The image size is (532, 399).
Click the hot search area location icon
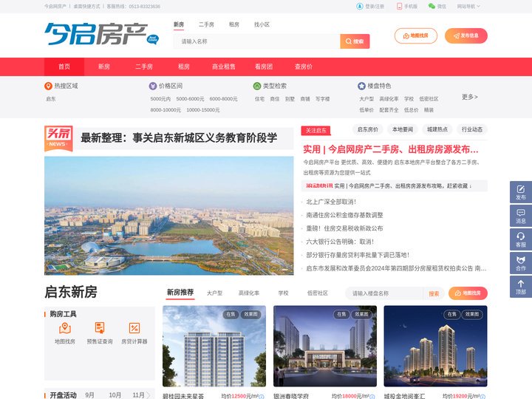48,86
